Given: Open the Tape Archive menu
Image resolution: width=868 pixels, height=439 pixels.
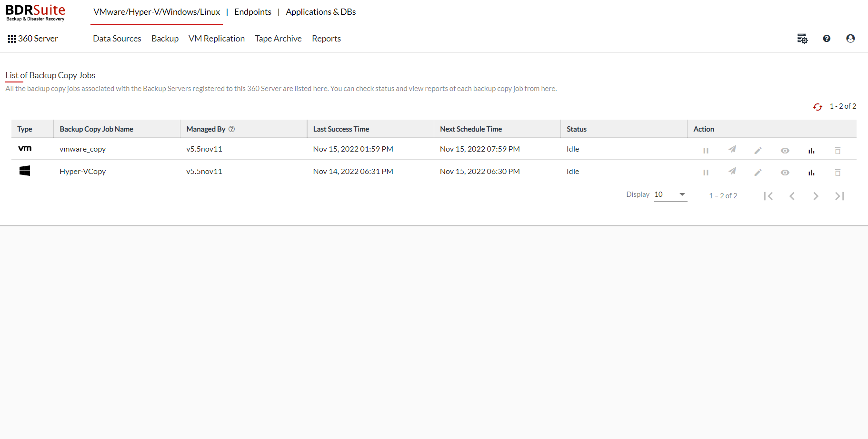Looking at the screenshot, I should click(x=278, y=39).
